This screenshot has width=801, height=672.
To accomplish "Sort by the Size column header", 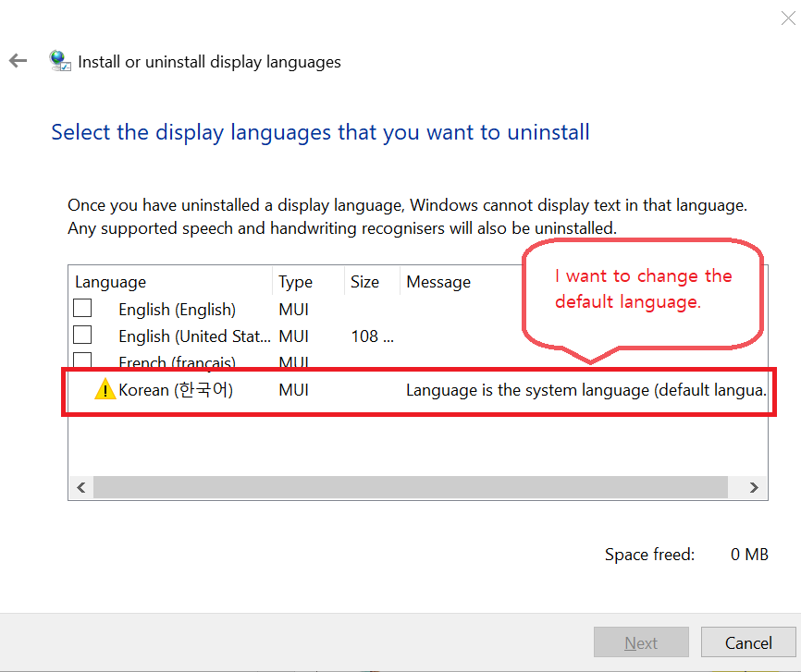I will 372,282.
